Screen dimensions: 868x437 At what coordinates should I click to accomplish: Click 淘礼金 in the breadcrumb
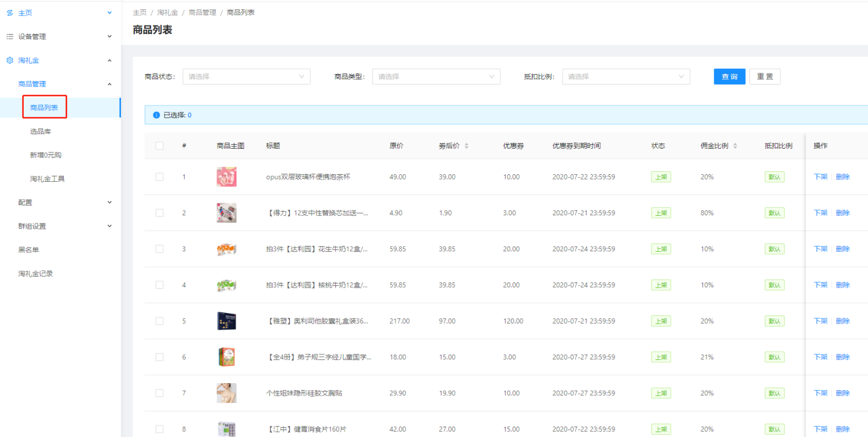click(x=168, y=12)
